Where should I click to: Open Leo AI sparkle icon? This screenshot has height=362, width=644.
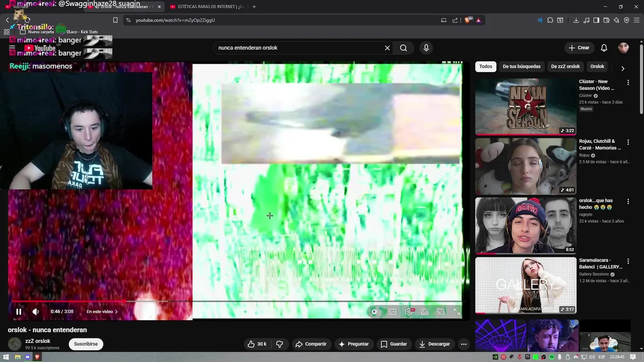pyautogui.click(x=616, y=20)
